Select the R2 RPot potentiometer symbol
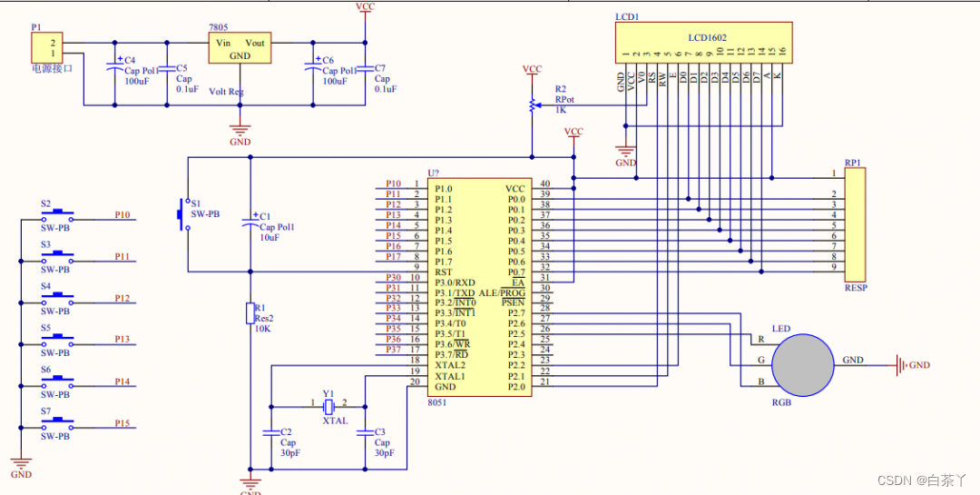The width and height of the screenshot is (980, 495). (x=532, y=106)
